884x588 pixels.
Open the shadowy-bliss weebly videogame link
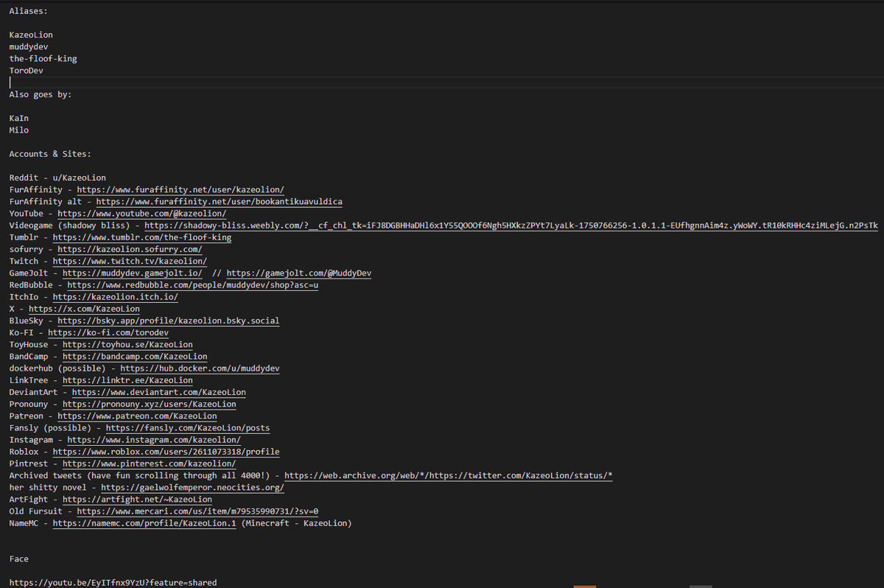pos(295,225)
